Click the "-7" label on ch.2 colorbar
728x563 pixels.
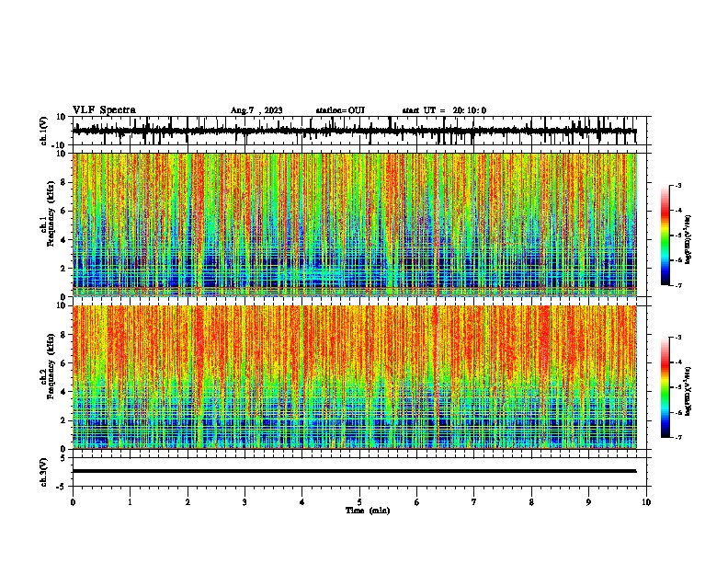(x=678, y=437)
